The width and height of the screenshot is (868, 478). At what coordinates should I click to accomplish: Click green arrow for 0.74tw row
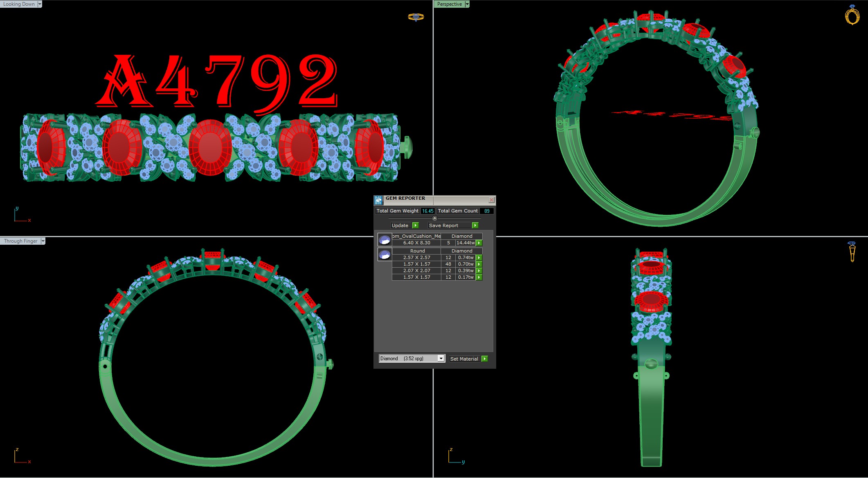pos(479,257)
